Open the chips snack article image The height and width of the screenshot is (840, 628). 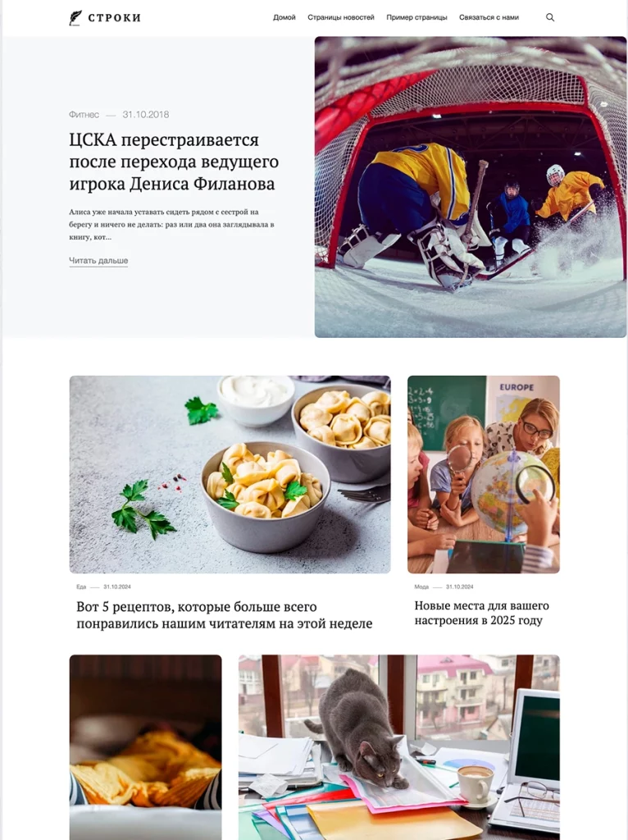pos(146,747)
